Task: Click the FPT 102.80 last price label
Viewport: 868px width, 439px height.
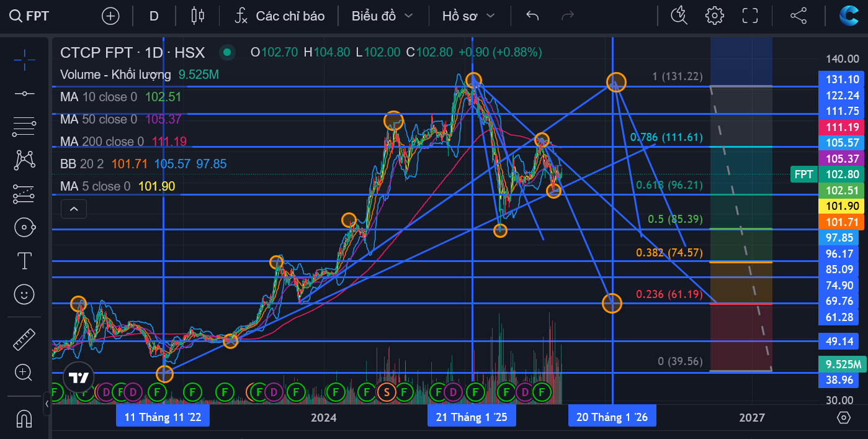Action: (x=828, y=174)
